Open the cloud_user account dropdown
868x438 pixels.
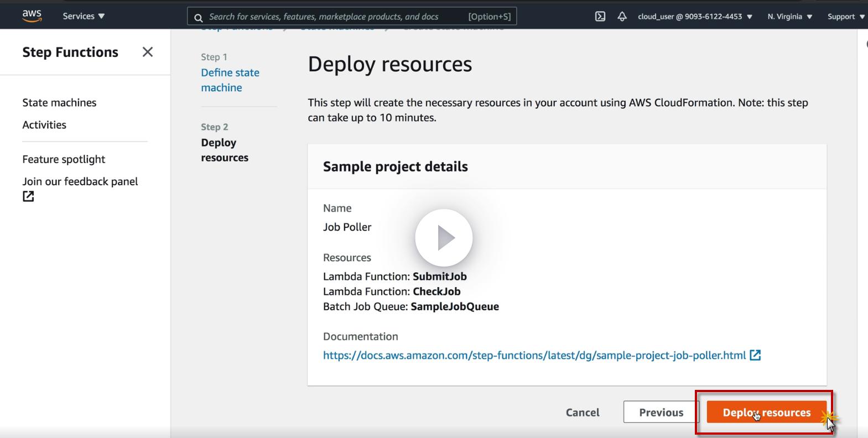(695, 17)
